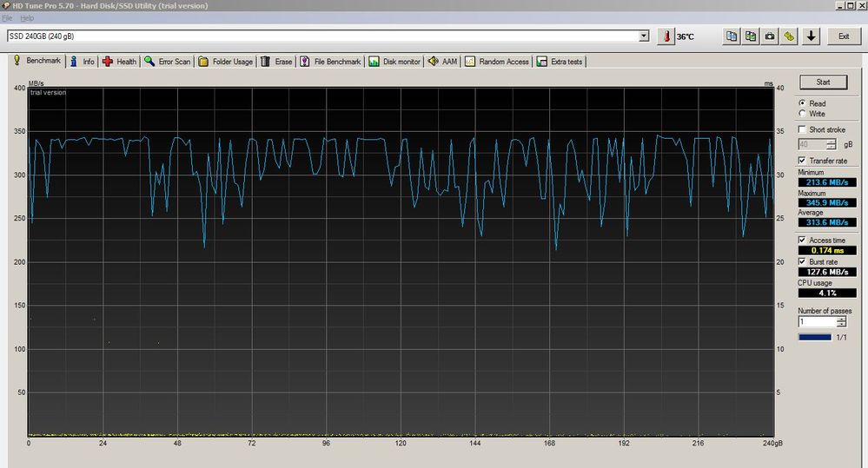Click the Folder Usage folder icon
The height and width of the screenshot is (468, 868).
point(203,62)
